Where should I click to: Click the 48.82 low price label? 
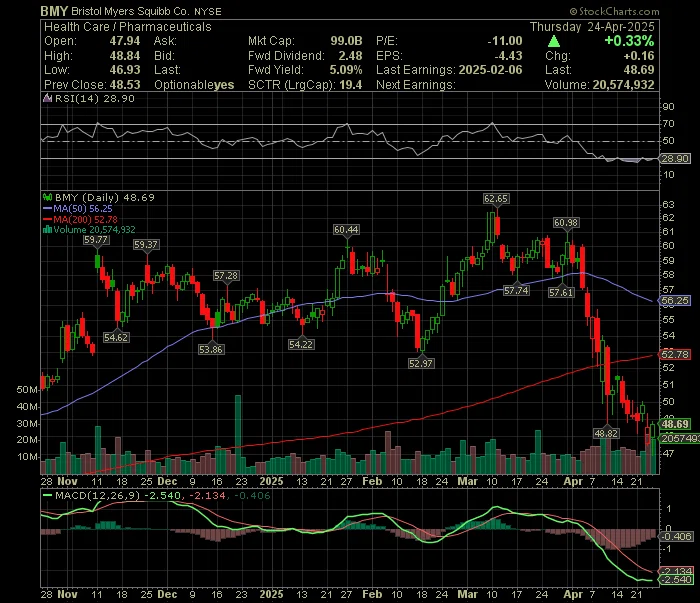coord(606,433)
